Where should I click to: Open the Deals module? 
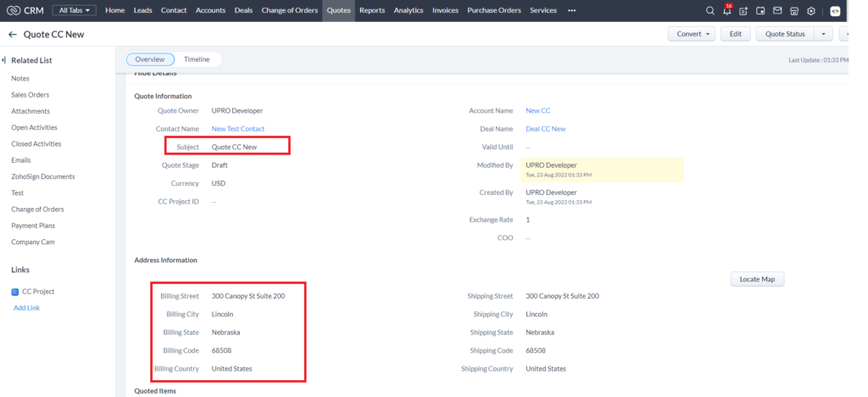[x=243, y=10]
